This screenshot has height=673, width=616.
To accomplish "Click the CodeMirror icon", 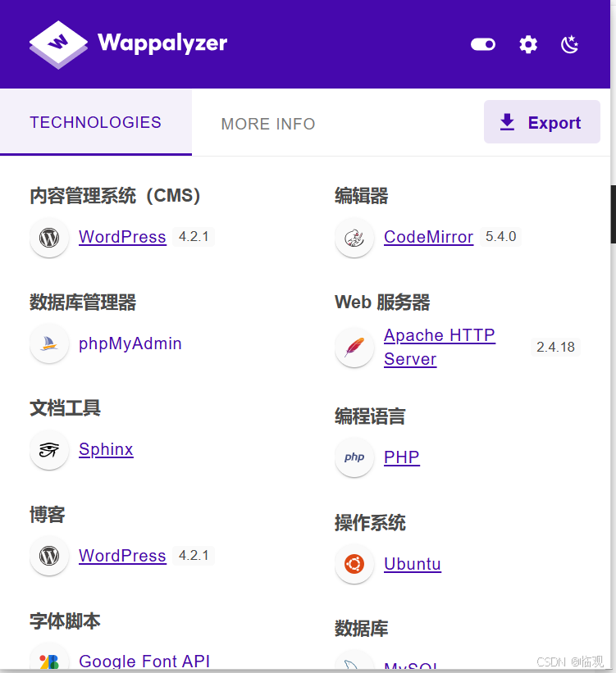I will coord(354,238).
